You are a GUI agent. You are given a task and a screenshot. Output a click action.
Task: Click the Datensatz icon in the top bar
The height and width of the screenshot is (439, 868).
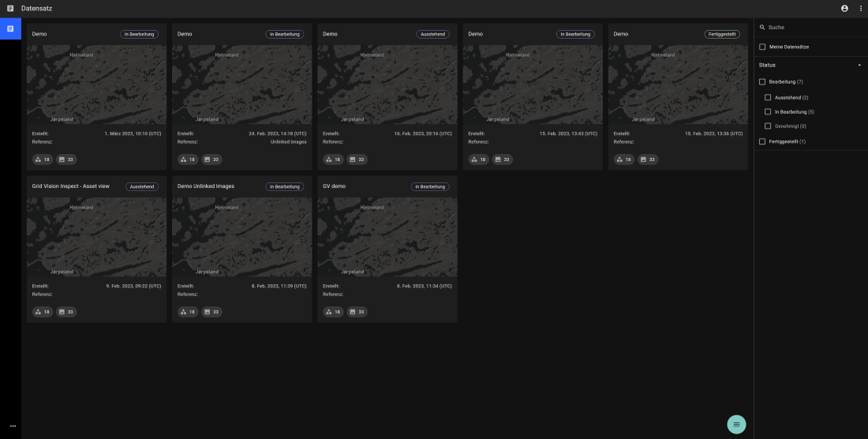[10, 9]
